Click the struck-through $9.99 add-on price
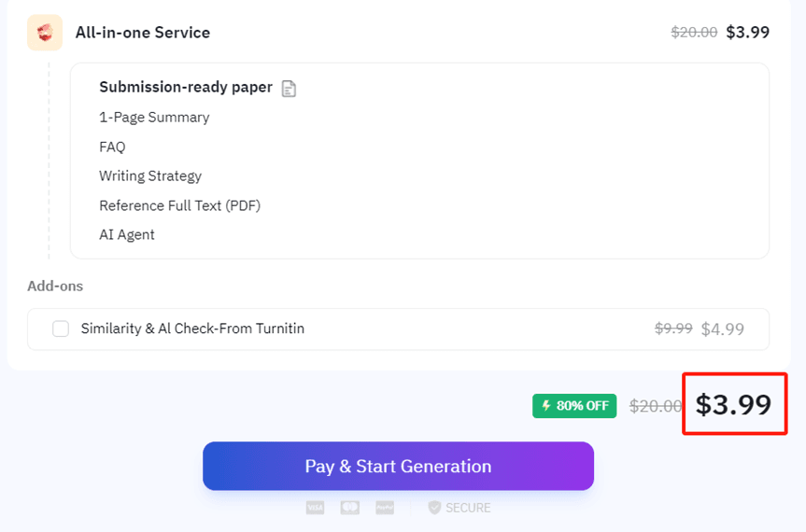 click(673, 329)
